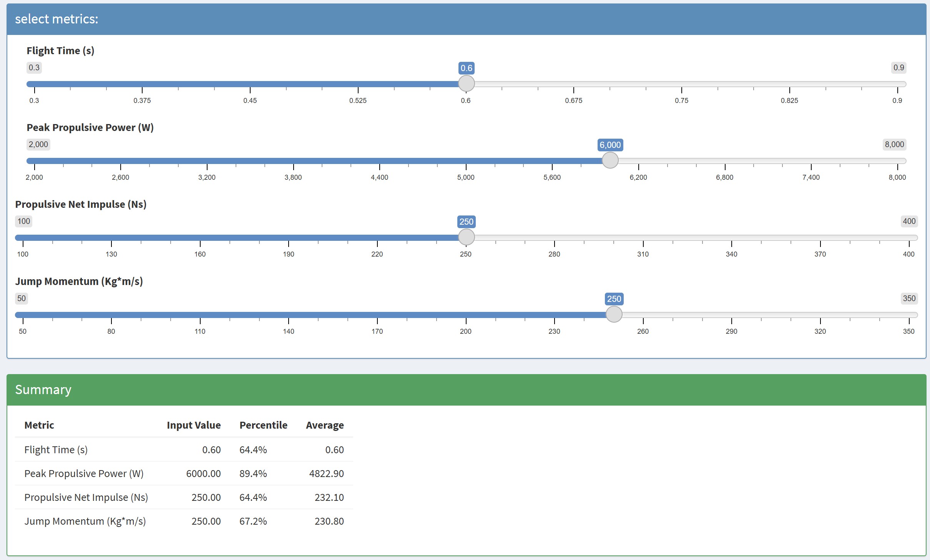Click the Metric column header

click(39, 425)
